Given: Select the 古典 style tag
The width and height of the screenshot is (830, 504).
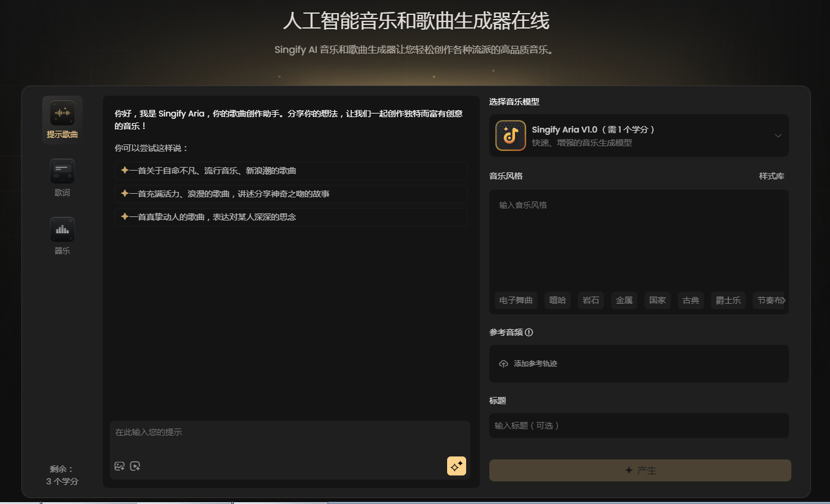Looking at the screenshot, I should click(x=690, y=300).
